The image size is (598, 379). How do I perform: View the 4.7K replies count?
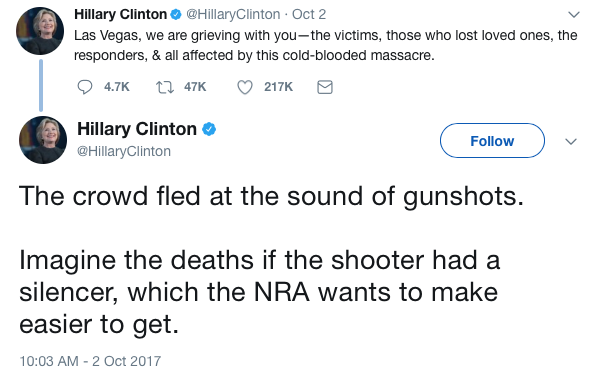[117, 87]
